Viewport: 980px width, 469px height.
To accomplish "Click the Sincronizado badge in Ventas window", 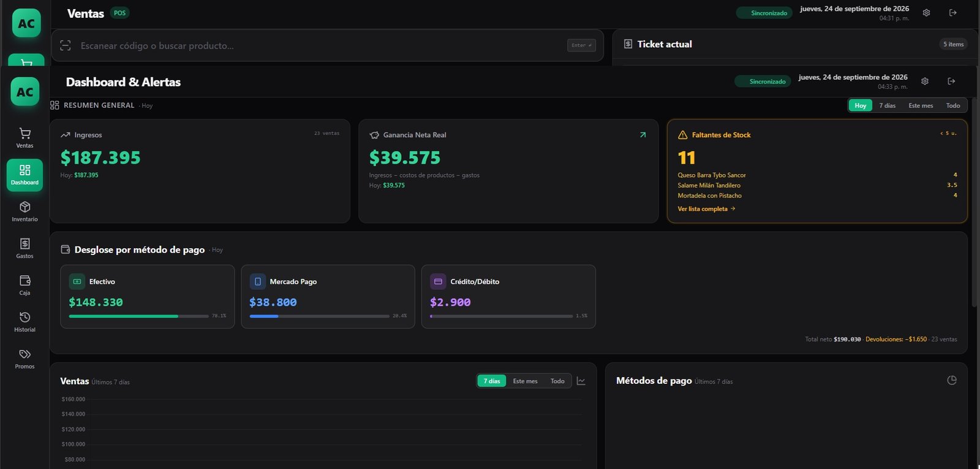I will point(764,13).
